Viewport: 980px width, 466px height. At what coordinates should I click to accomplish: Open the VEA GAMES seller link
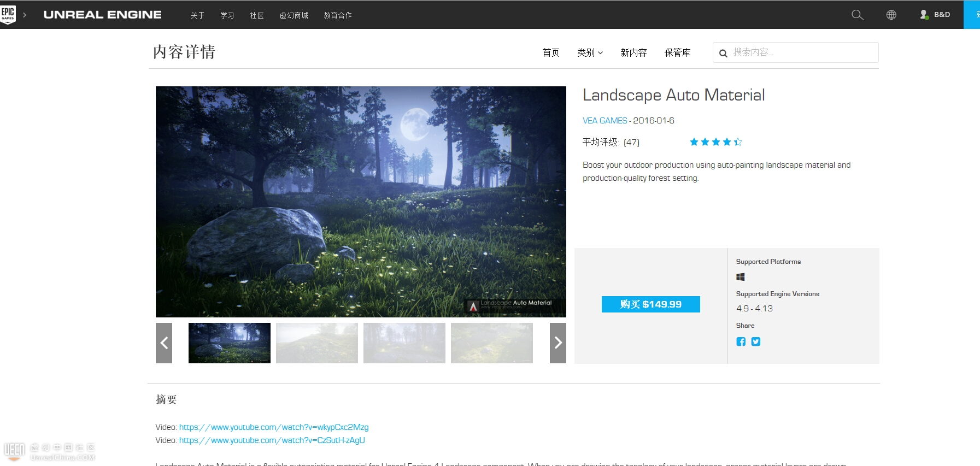click(605, 121)
